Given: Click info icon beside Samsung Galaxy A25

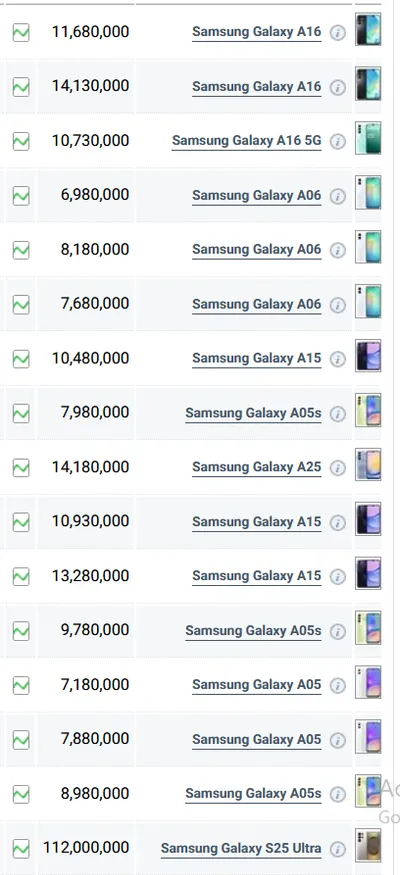Looking at the screenshot, I should click(x=337, y=468).
